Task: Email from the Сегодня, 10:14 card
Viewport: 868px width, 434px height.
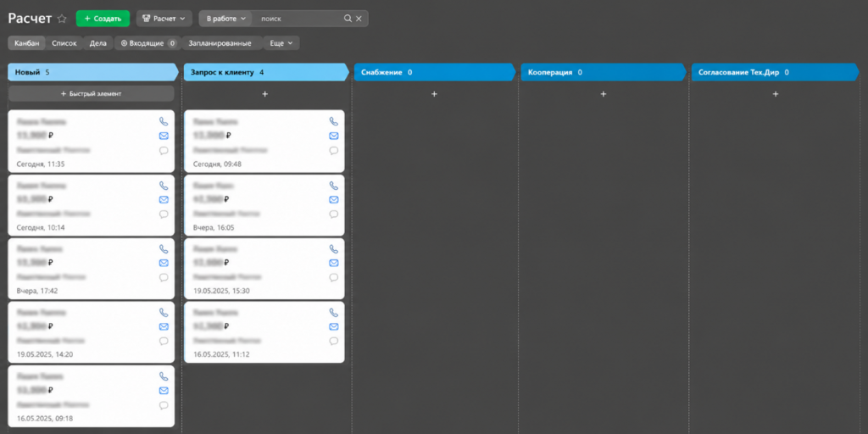Action: (164, 199)
